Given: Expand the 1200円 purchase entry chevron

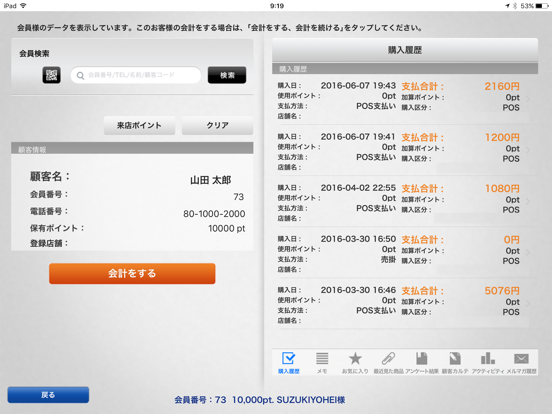Looking at the screenshot, I should (x=528, y=150).
